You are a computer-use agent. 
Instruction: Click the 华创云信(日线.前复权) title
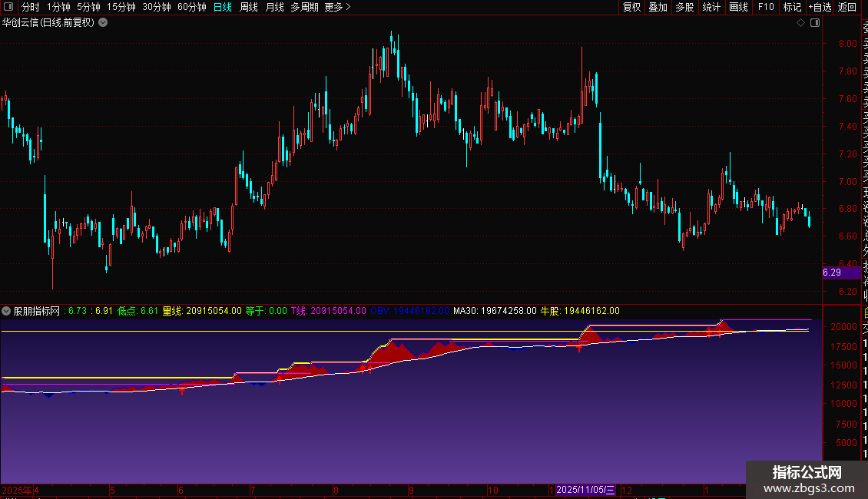click(x=48, y=23)
